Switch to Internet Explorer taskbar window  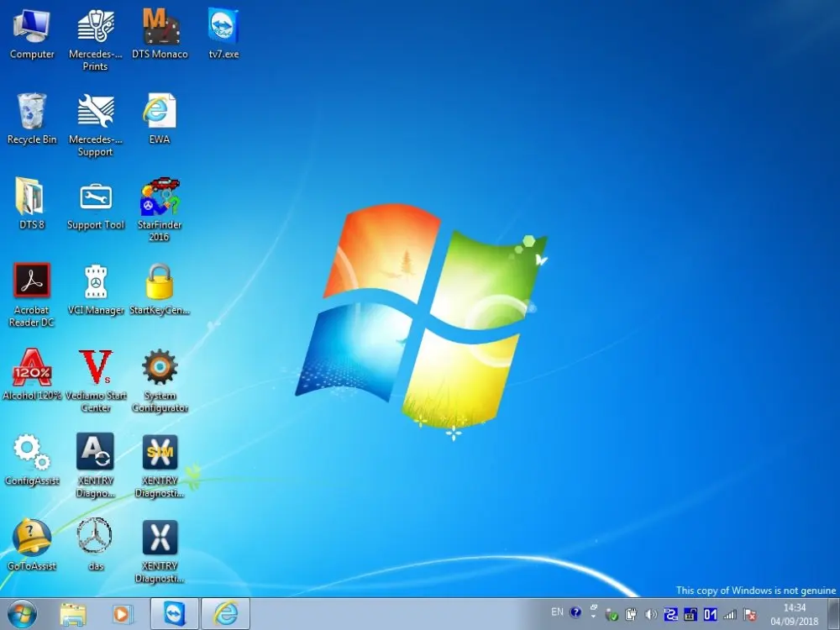[225, 614]
